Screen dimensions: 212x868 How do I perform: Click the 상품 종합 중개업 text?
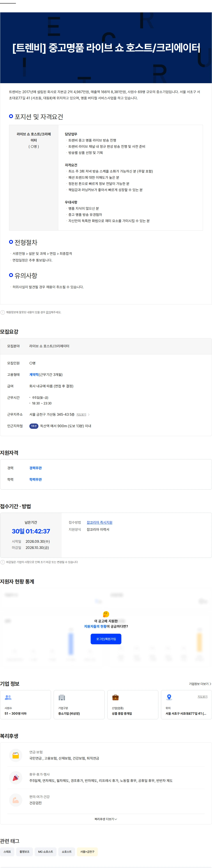[122, 713]
